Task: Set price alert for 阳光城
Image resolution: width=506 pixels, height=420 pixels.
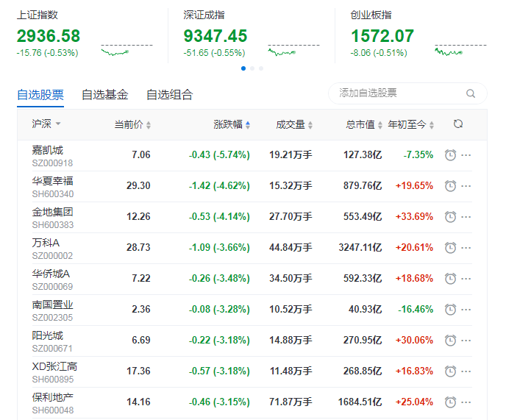Action: tap(450, 341)
